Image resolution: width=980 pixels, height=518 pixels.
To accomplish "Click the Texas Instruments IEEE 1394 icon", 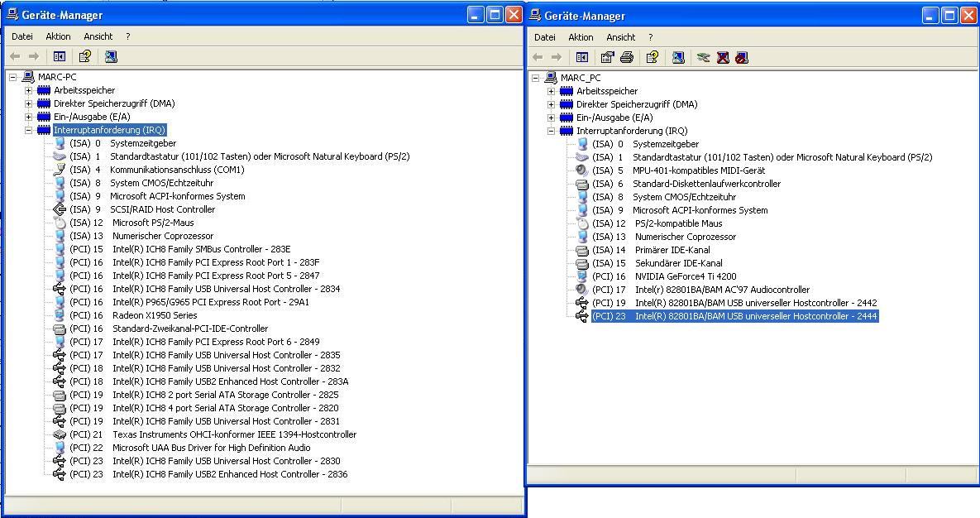I will click(60, 434).
